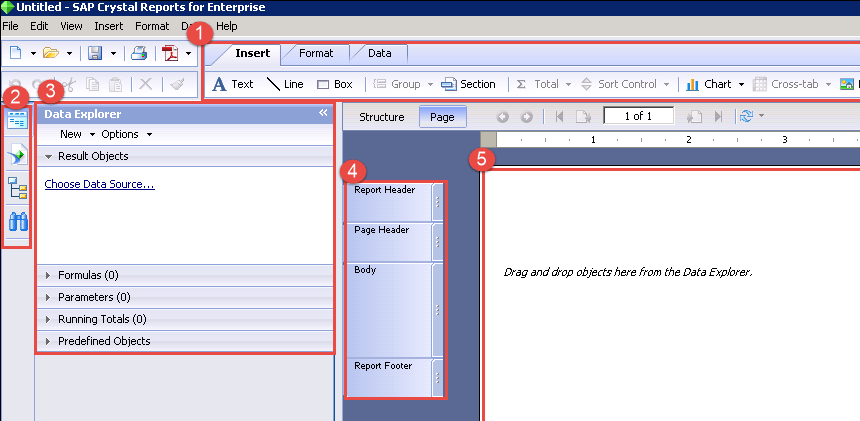Switch to Structure view mode
Viewport: 860px width, 421px height.
point(381,117)
